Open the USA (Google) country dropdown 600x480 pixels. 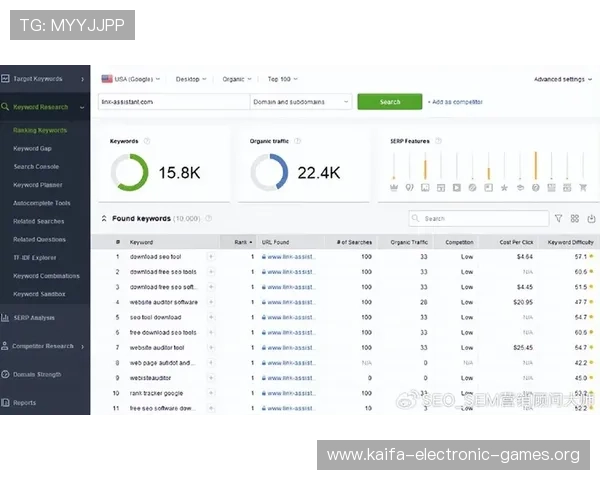[131, 78]
